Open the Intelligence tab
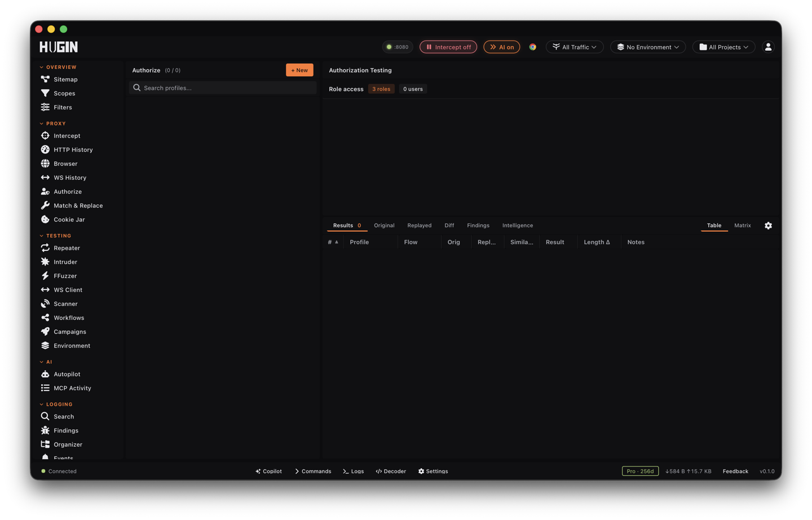Viewport: 812px width, 520px height. pyautogui.click(x=517, y=226)
